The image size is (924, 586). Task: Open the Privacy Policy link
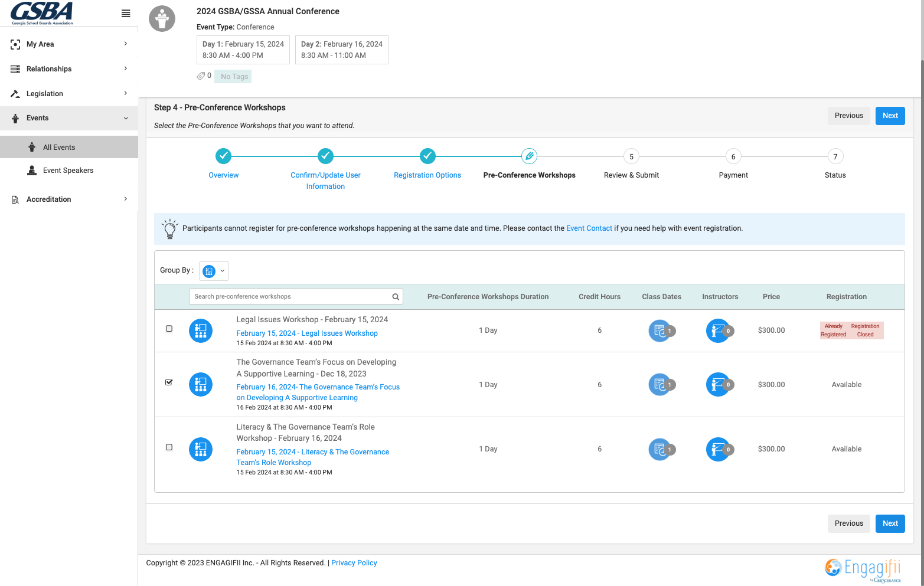coord(354,563)
